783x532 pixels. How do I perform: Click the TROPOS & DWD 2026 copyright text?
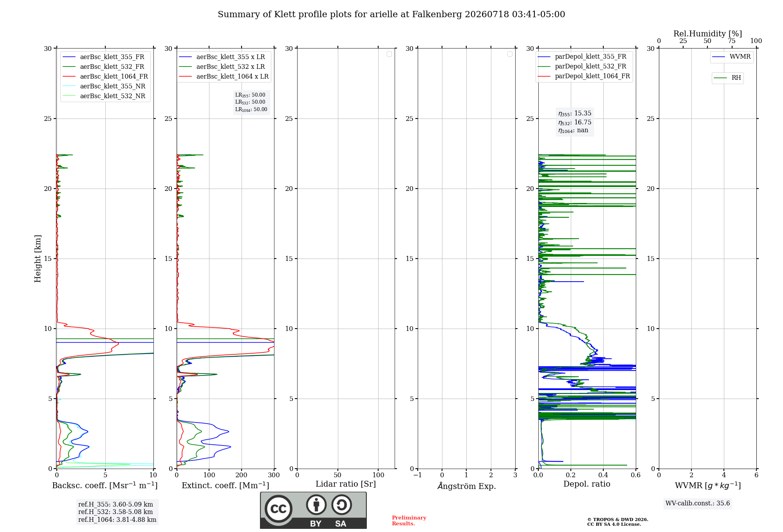click(617, 519)
